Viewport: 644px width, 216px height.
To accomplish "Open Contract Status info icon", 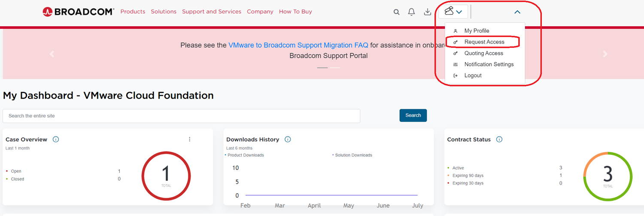I will click(499, 139).
